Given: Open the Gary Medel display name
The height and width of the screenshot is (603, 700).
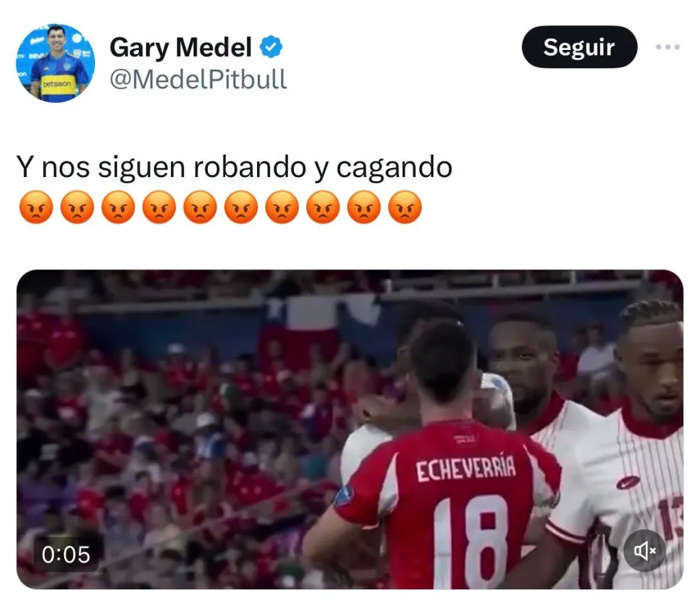Looking at the screenshot, I should [x=180, y=47].
